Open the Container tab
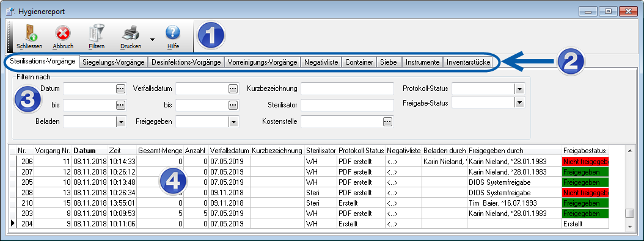Viewport: 644px width, 241px height. coord(359,62)
